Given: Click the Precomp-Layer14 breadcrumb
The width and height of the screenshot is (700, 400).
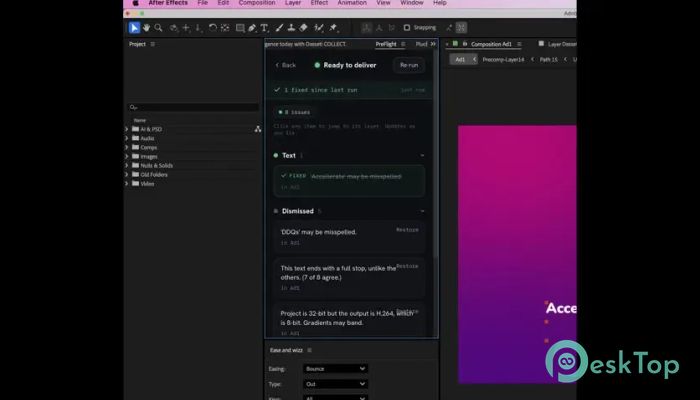Looking at the screenshot, I should [503, 59].
